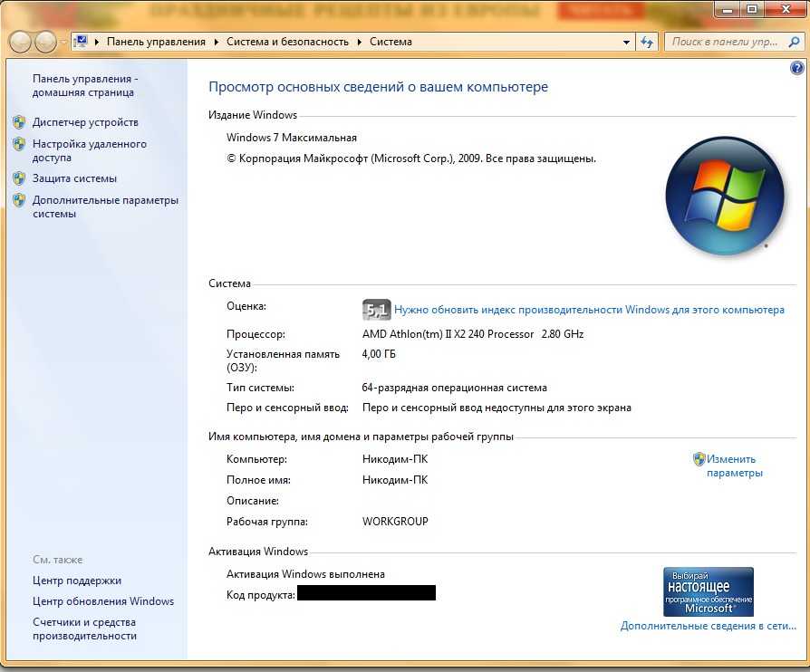Open Диспетчер устройств link
The height and width of the screenshot is (672, 810).
click(85, 122)
